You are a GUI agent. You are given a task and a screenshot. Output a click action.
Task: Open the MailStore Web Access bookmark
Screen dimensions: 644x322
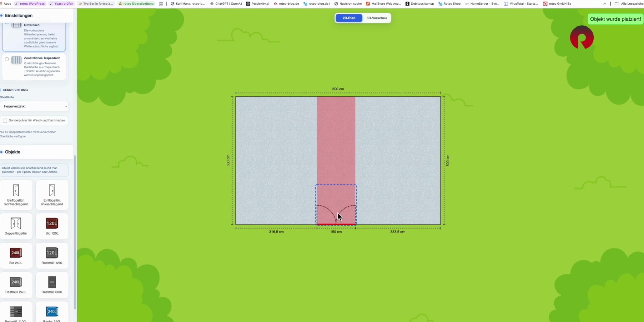tap(383, 4)
